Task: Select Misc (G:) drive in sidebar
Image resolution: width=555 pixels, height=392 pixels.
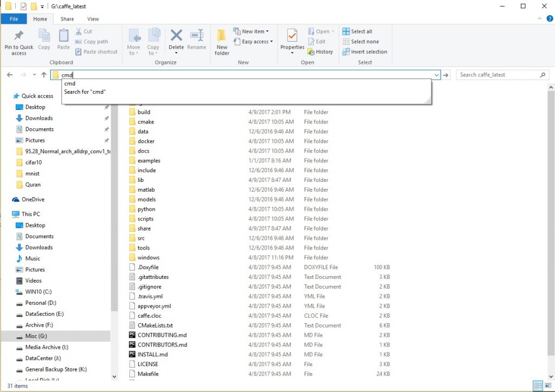Action: (36, 336)
